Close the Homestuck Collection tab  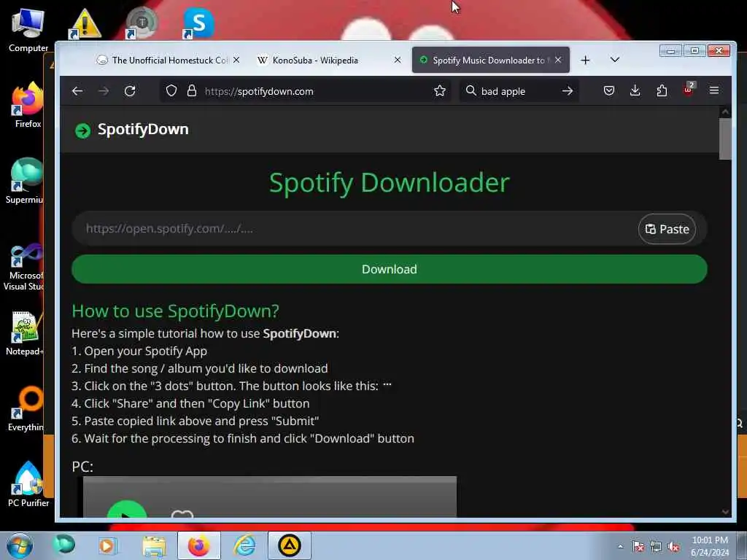point(236,60)
